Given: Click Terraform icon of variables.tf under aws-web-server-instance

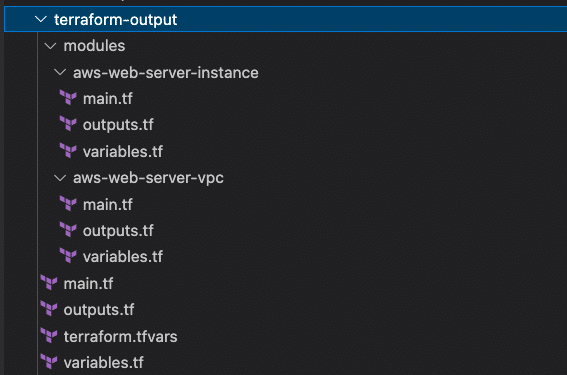Looking at the screenshot, I should 68,151.
